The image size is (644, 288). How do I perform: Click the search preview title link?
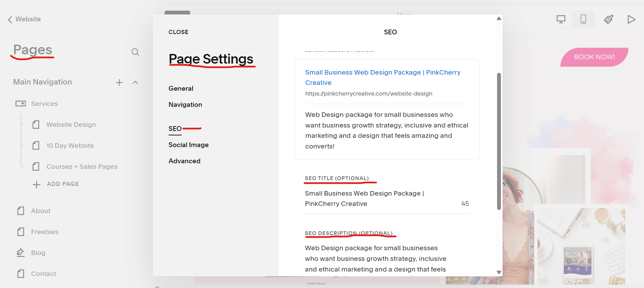tap(383, 77)
